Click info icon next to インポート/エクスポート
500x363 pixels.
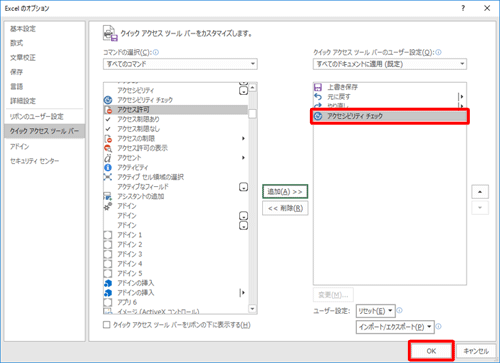pos(439,326)
